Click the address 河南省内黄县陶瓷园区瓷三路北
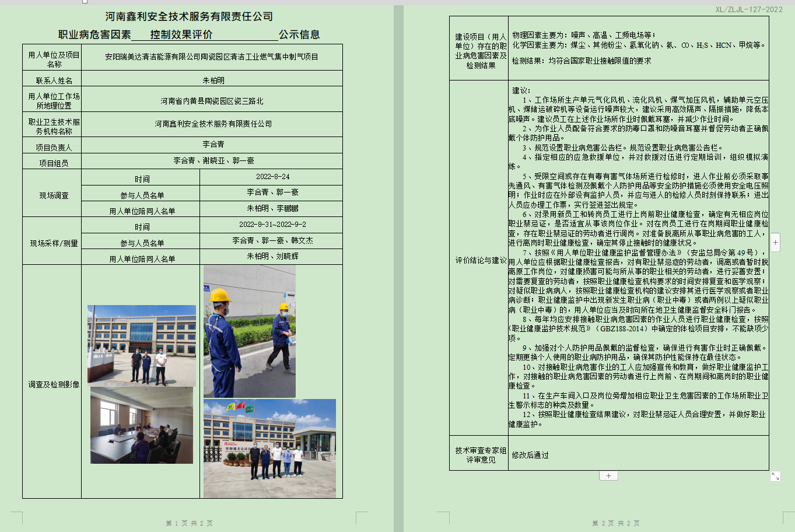Image resolution: width=795 pixels, height=532 pixels. coord(212,101)
